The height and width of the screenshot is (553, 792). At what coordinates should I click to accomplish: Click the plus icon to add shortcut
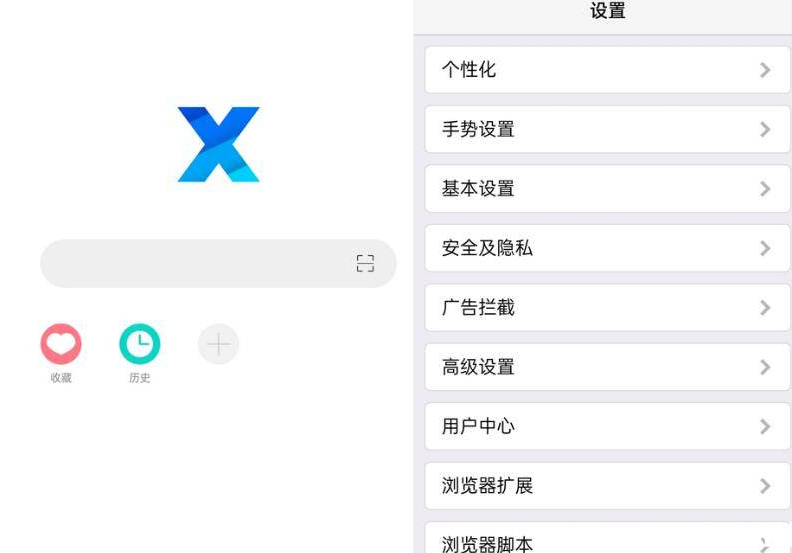pyautogui.click(x=218, y=344)
